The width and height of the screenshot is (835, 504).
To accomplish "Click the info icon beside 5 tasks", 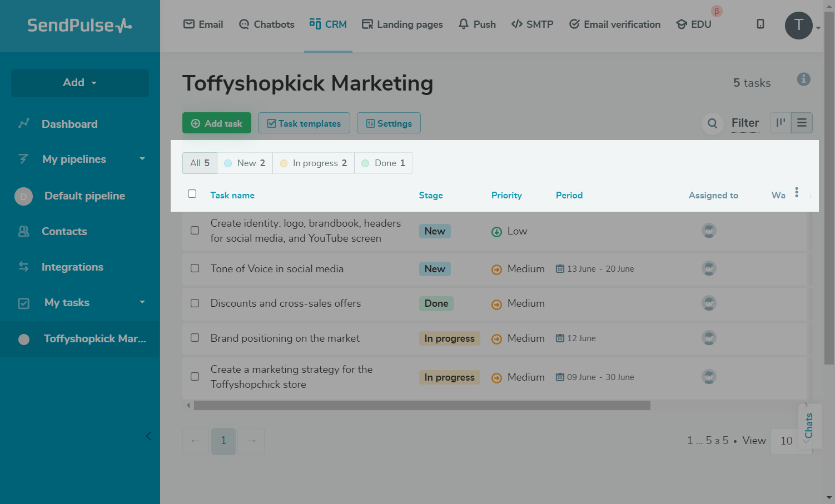I will 803,79.
